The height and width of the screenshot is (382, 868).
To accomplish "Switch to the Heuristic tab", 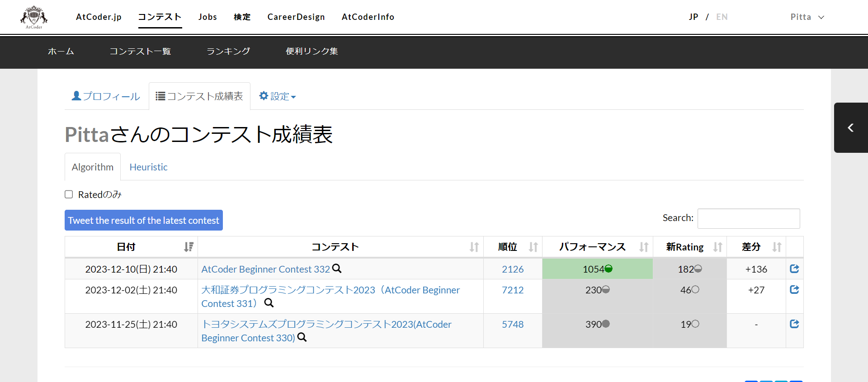I will tap(148, 167).
